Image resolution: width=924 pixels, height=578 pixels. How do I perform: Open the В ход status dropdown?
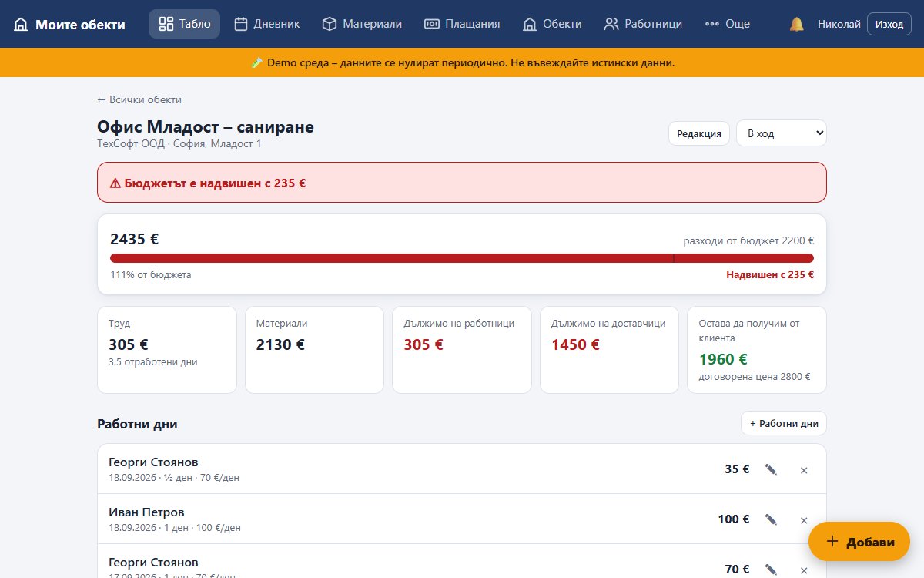point(782,133)
